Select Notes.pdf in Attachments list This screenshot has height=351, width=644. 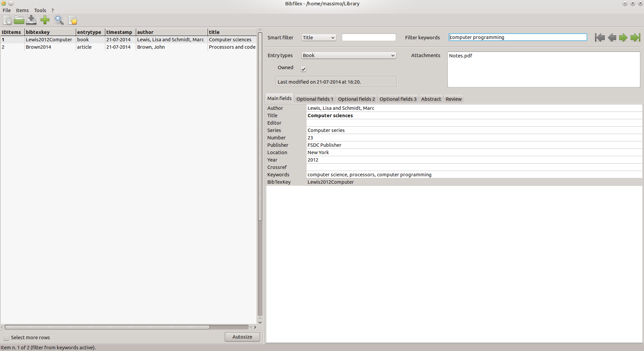461,56
